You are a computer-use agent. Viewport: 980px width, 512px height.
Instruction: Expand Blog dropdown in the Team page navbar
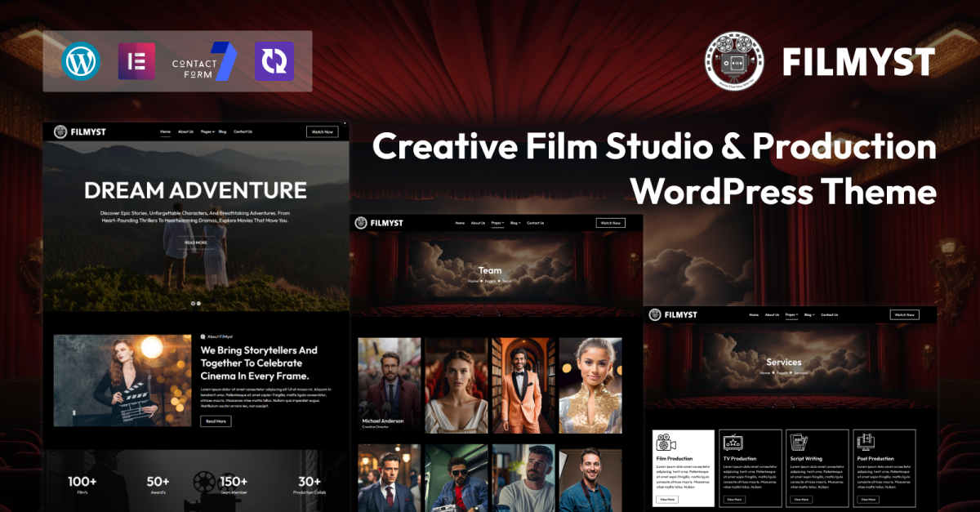(x=515, y=223)
